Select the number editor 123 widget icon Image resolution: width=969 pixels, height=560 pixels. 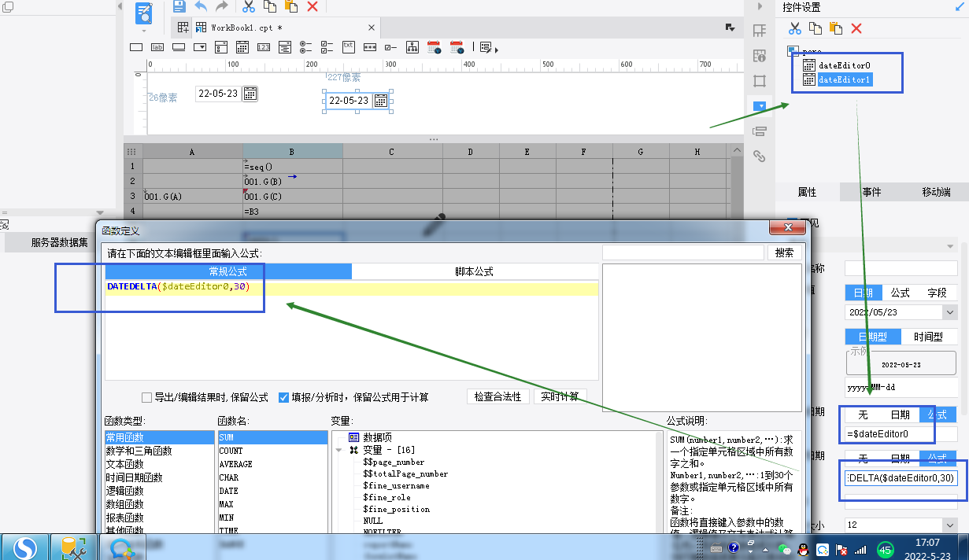point(264,47)
